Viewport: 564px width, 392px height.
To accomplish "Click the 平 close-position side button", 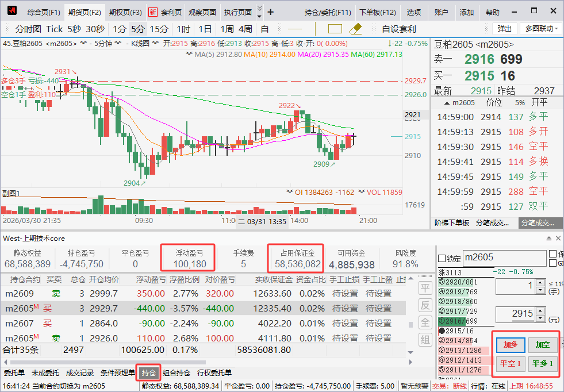I will point(425,288).
